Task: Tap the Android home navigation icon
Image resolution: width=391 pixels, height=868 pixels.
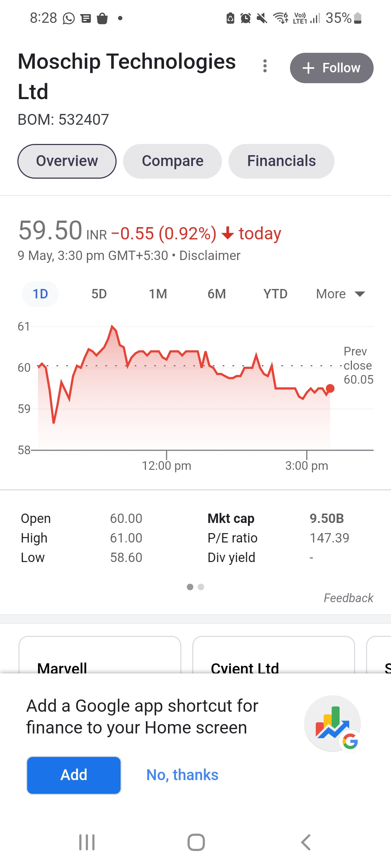Action: point(196,842)
